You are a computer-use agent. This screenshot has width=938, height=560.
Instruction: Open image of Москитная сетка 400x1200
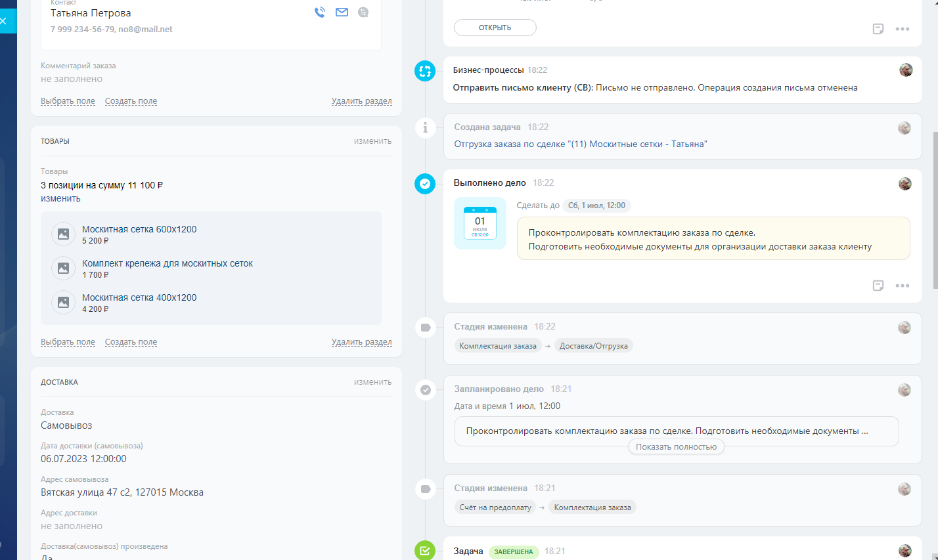coord(63,302)
